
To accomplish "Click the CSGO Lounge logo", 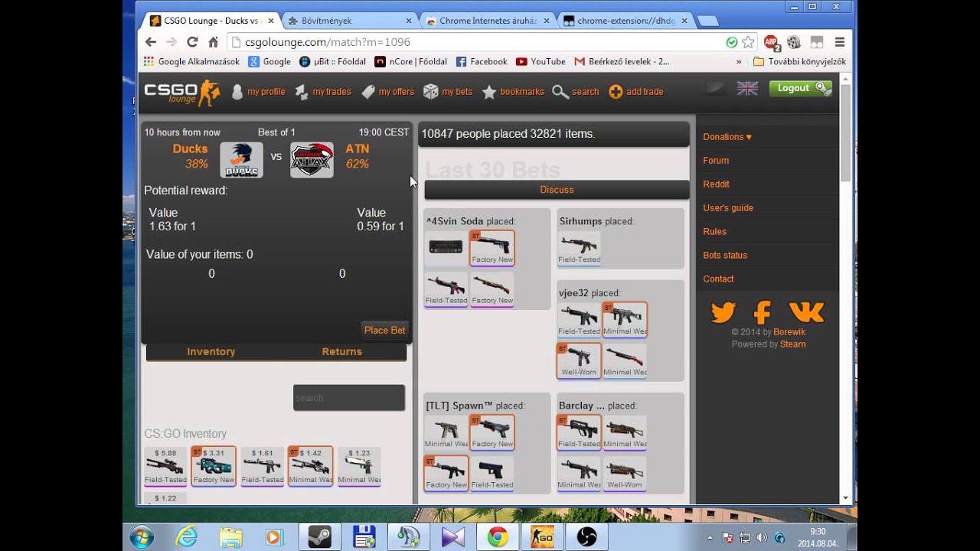I will (182, 92).
